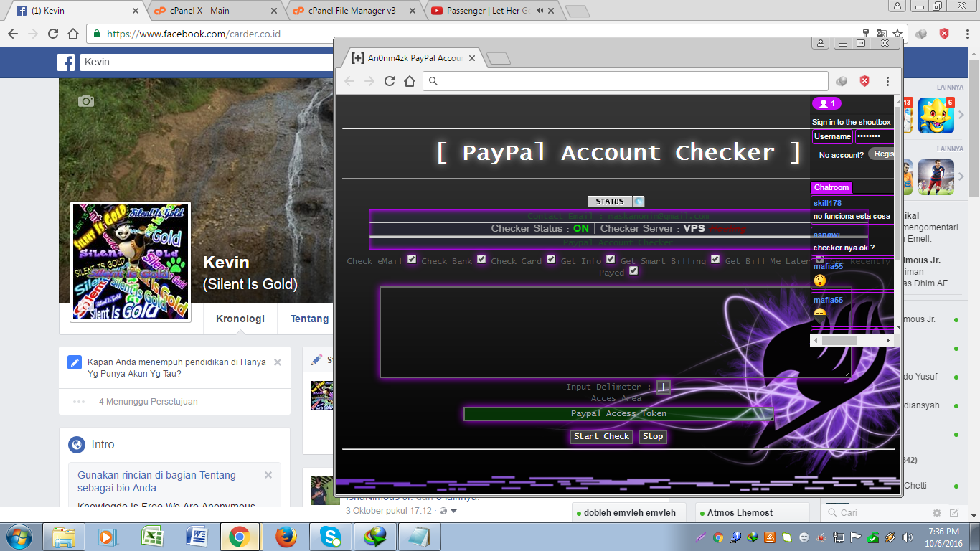
Task: Toggle the Check eMail checkbox
Action: pyautogui.click(x=412, y=259)
